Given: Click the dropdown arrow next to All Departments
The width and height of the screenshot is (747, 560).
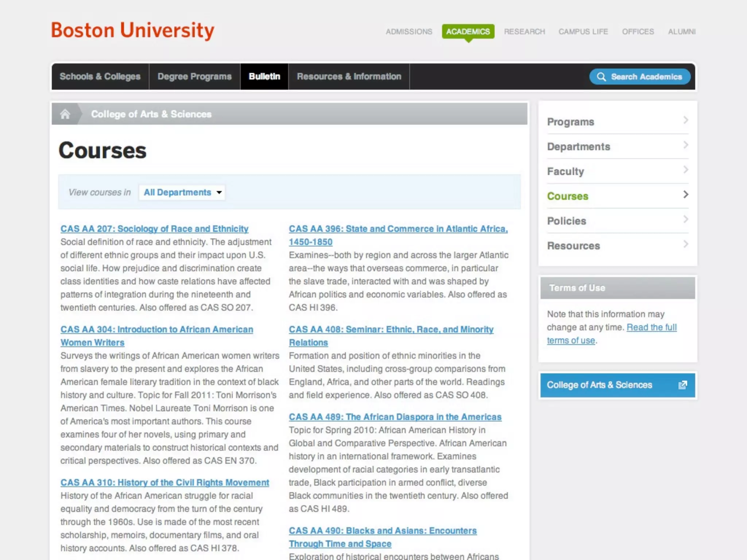Looking at the screenshot, I should pos(219,192).
